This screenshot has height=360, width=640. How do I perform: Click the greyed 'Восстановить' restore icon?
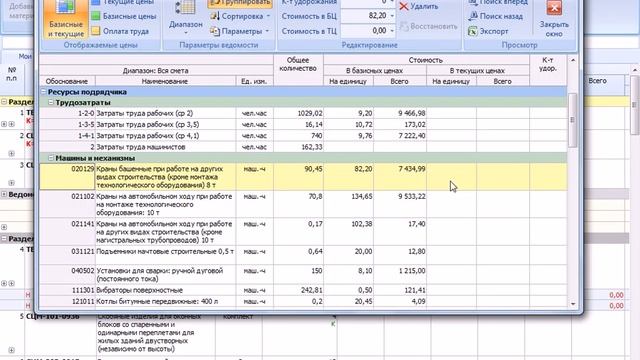tap(404, 27)
